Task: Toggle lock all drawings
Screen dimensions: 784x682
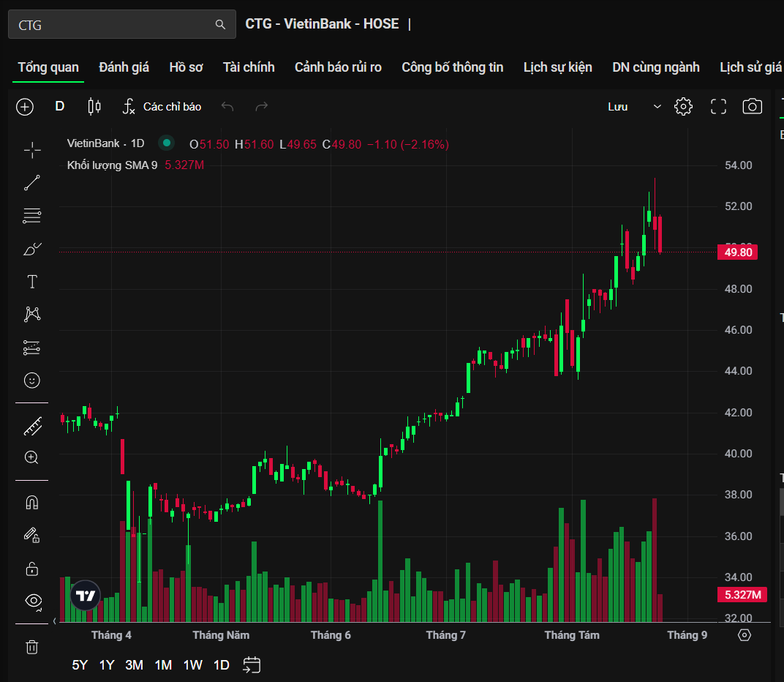Action: (32, 569)
